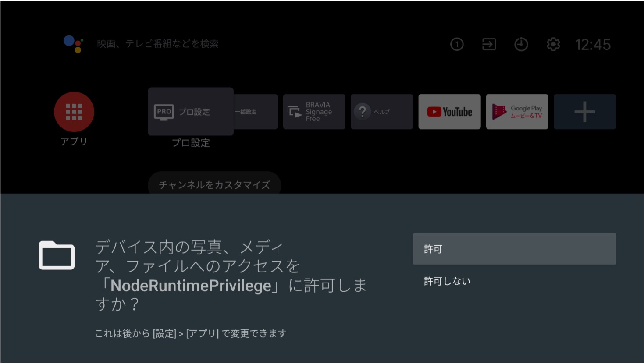Open the input source switcher icon
This screenshot has width=644, height=364.
[x=489, y=44]
